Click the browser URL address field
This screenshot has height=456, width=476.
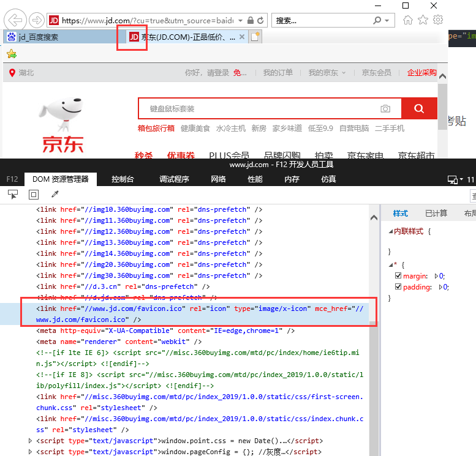148,20
